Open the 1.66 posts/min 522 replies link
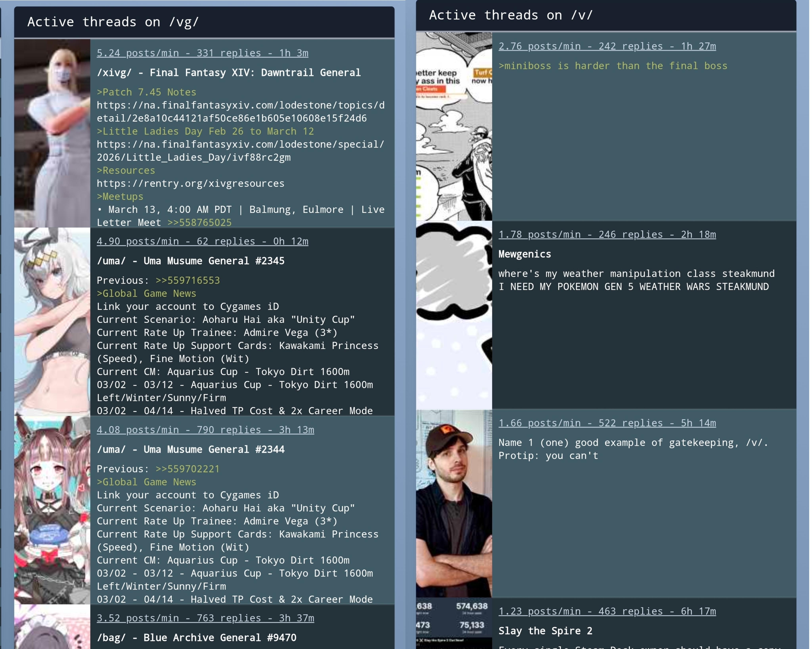The height and width of the screenshot is (649, 812). tap(607, 423)
